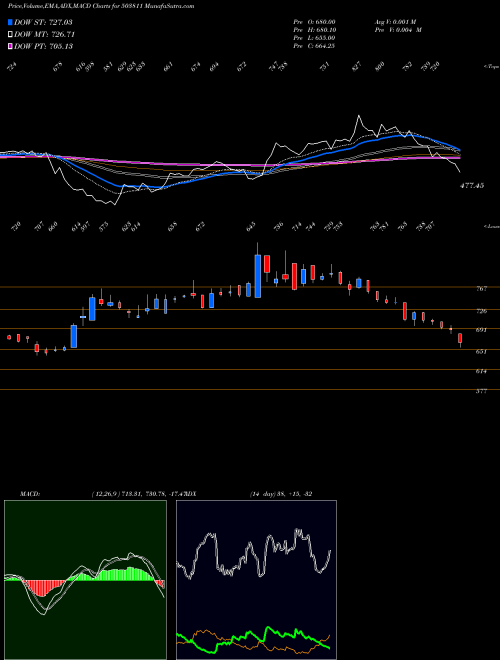Click the 'Pre V: 0.004 M' value
500x660 pixels.
tap(398, 30)
